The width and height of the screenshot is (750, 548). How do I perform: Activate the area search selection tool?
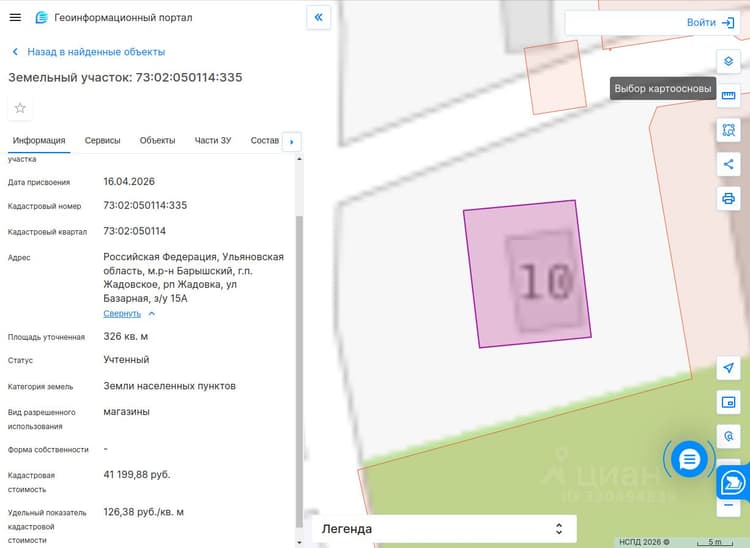(728, 130)
